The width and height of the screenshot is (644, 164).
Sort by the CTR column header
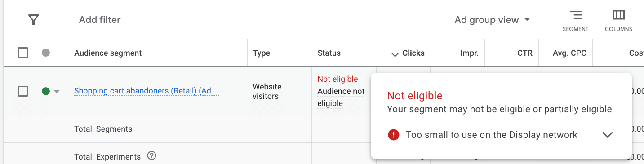tap(525, 53)
